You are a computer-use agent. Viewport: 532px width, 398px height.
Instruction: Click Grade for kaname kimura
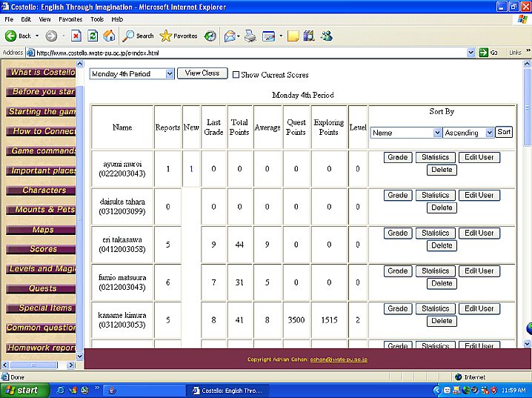[398, 308]
